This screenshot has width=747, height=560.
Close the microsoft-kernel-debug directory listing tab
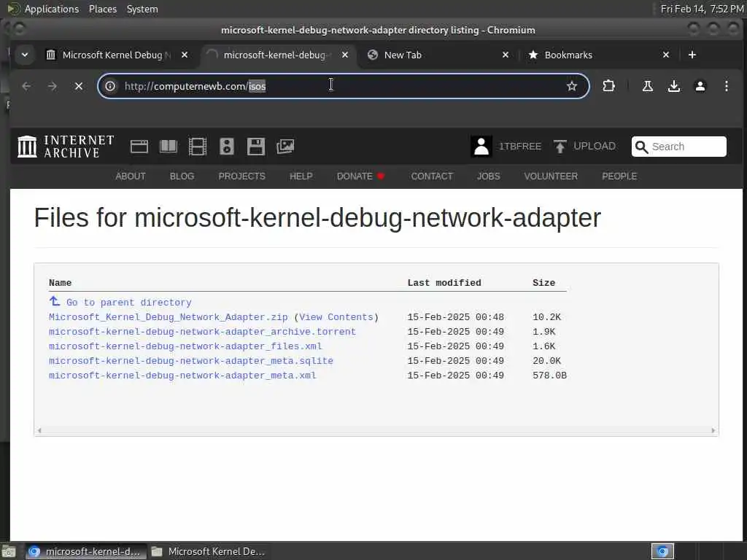345,55
